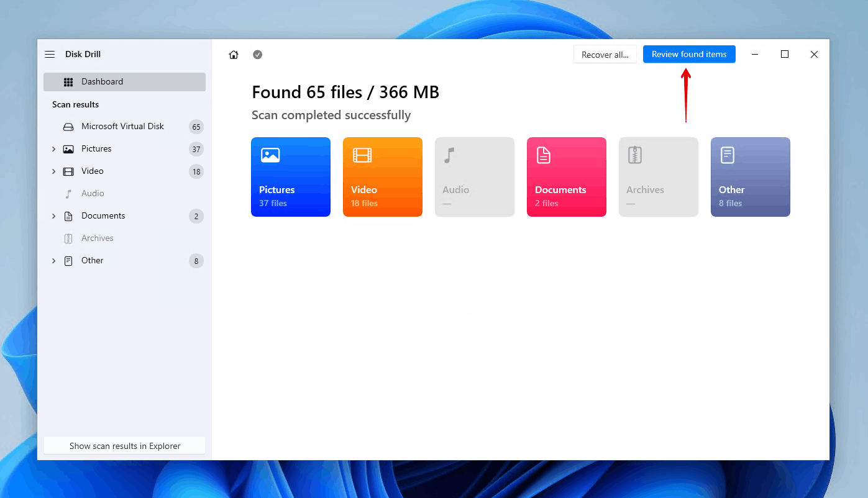Expand the Video tree node
The width and height of the screenshot is (868, 498).
click(53, 171)
